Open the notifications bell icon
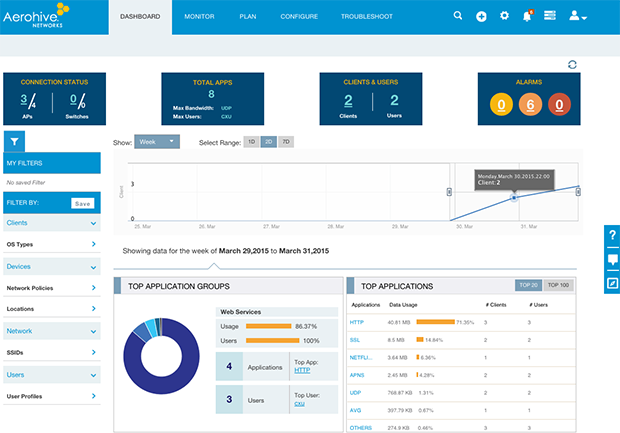The image size is (620, 433). 527,16
